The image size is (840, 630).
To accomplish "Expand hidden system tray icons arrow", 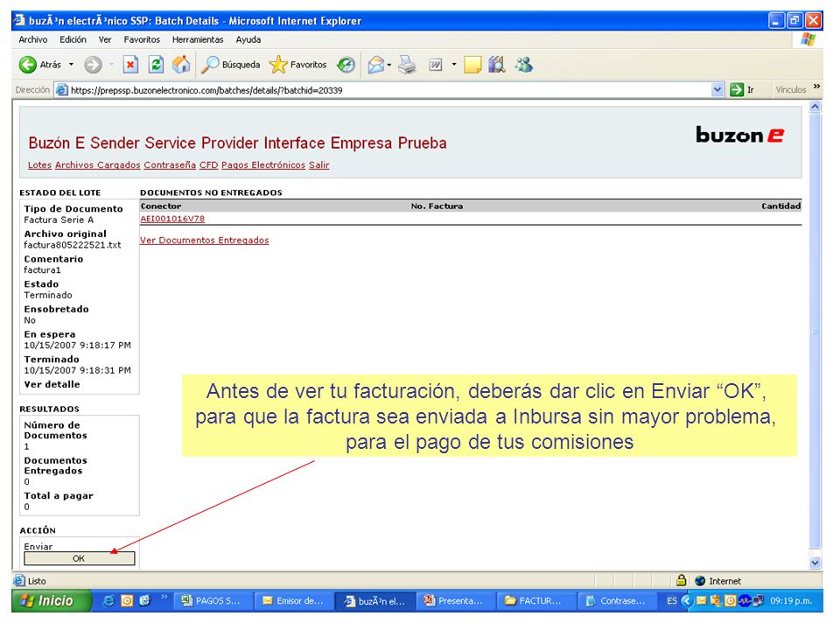I will [687, 600].
